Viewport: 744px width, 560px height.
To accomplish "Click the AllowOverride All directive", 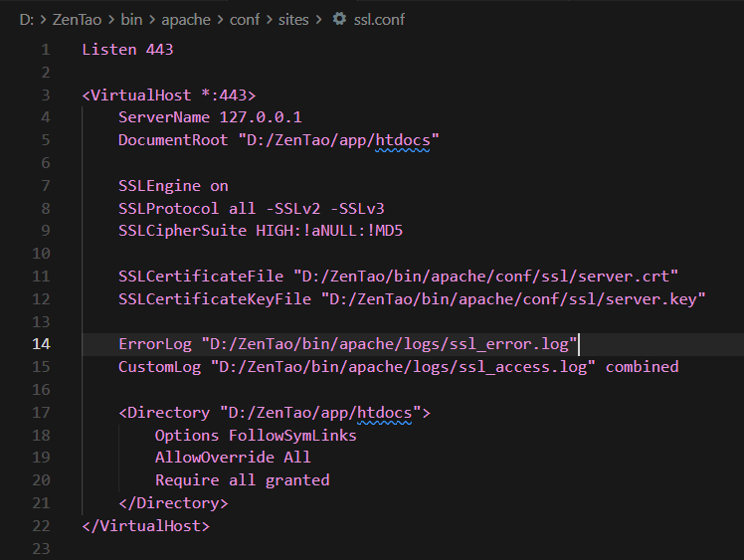I will click(x=233, y=458).
